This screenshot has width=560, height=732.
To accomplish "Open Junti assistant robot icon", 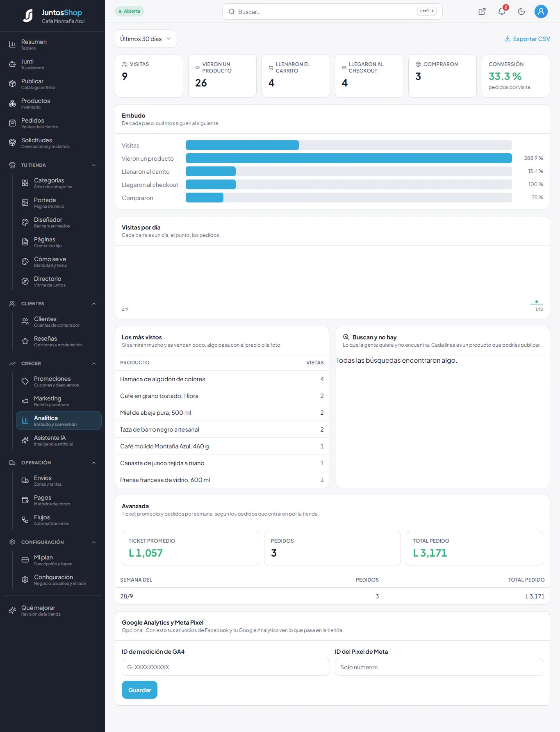I will tap(12, 64).
